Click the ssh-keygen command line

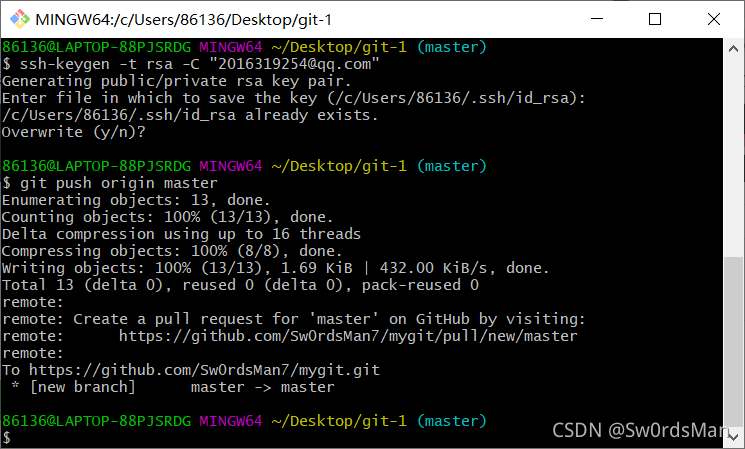(x=191, y=64)
